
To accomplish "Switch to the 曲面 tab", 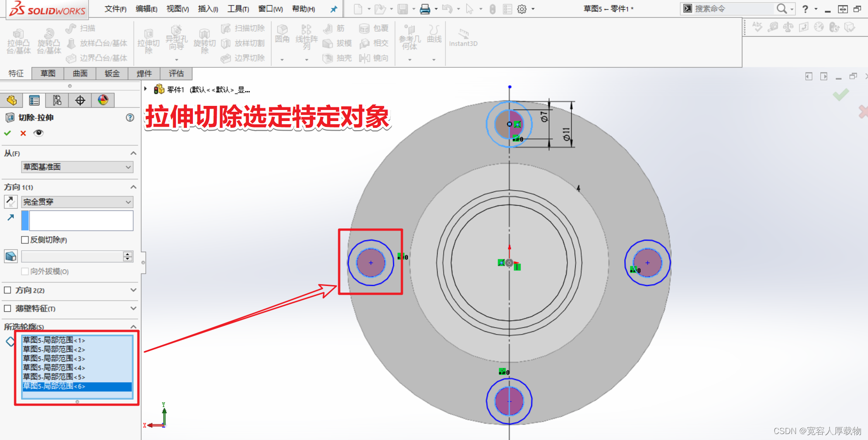I will tap(80, 73).
